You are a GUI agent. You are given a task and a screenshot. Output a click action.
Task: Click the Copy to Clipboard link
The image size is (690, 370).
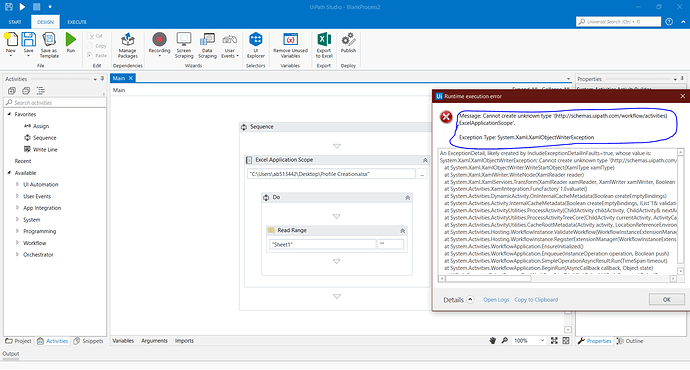536,300
